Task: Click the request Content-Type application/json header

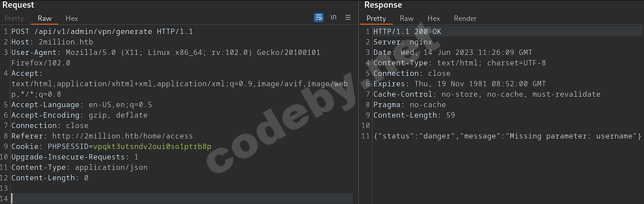Action: coord(80,167)
